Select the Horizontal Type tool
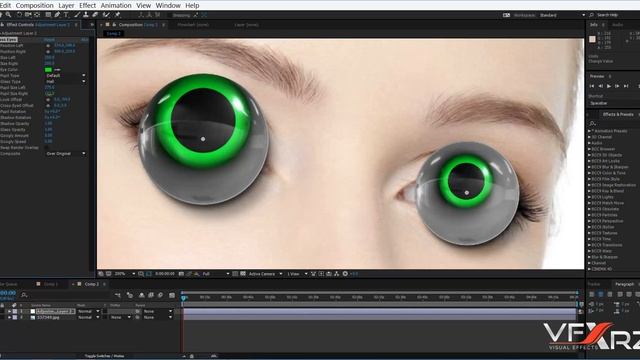 [x=66, y=15]
